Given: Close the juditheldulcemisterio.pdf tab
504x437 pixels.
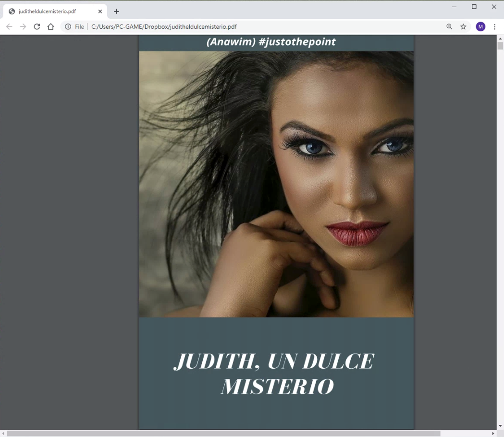Looking at the screenshot, I should coord(100,12).
